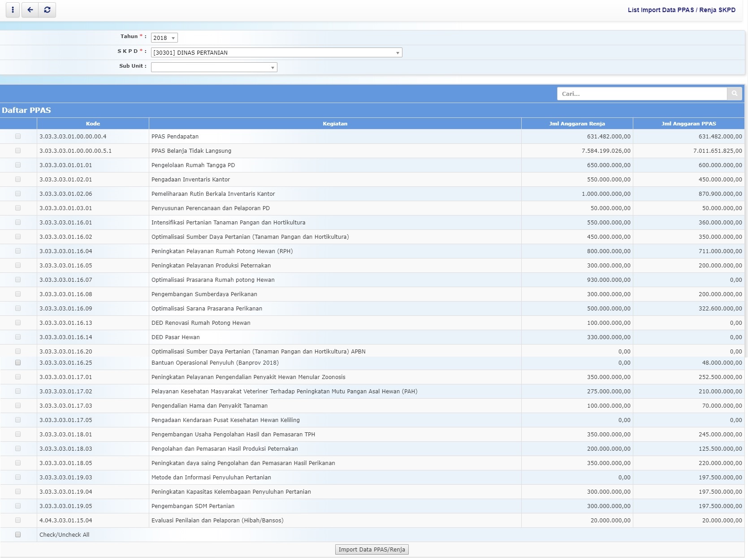Viewport: 748px width, 560px height.
Task: Open the vertical ellipsis options menu
Action: coord(12,9)
